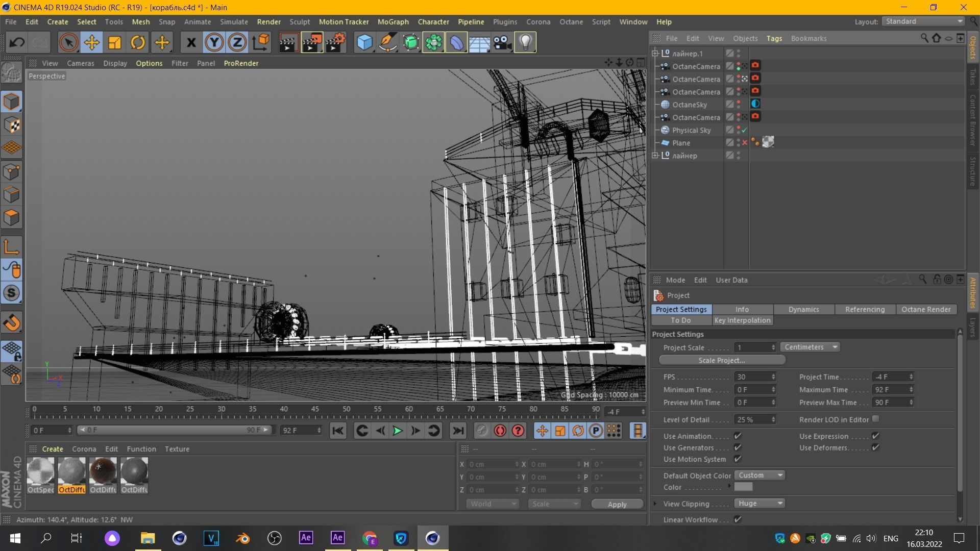Open the Scale mode dropdown
The image size is (980, 551).
click(554, 504)
